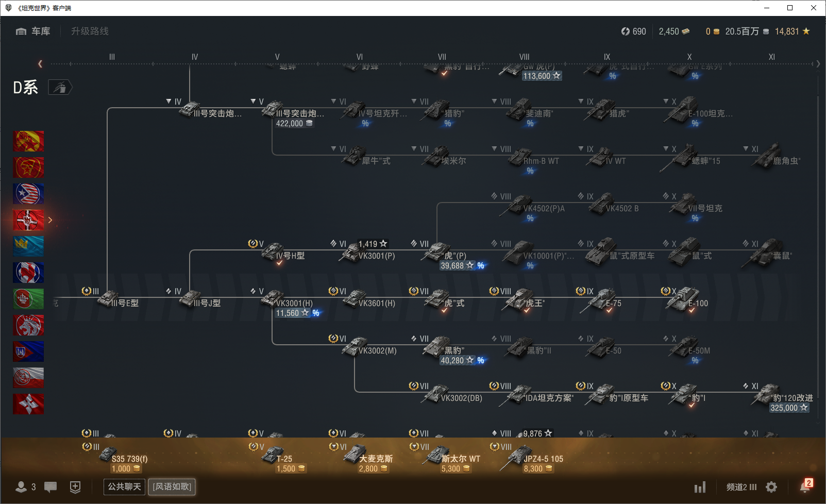
Task: Click the tier VIII marker on the ruler
Action: (525, 57)
